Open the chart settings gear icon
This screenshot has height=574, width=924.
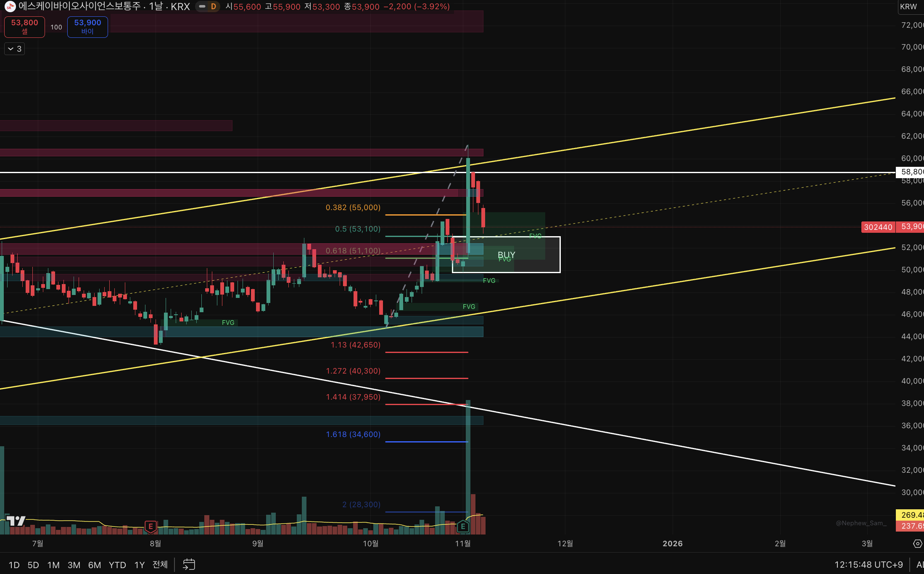click(917, 544)
